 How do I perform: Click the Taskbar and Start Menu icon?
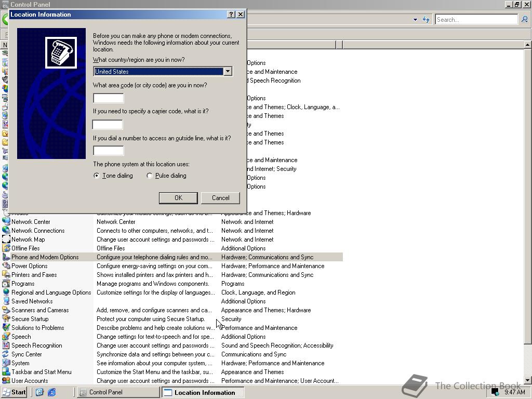[x=6, y=371]
